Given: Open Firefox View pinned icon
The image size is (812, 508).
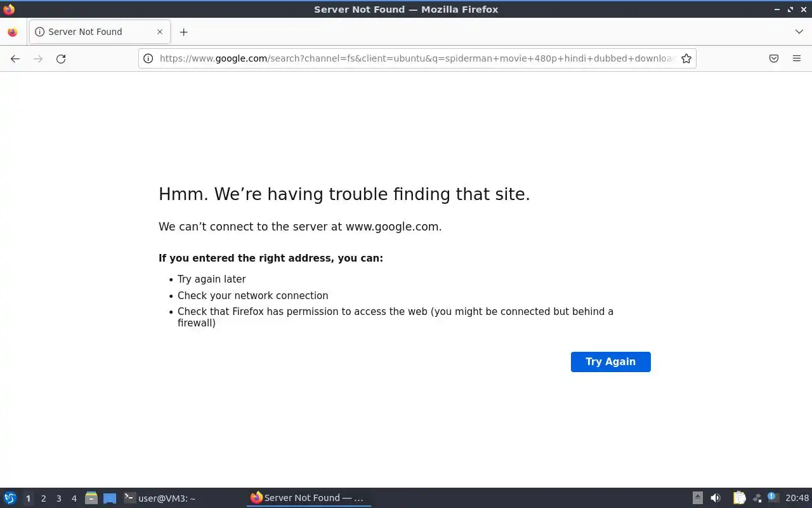Looking at the screenshot, I should click(x=13, y=32).
